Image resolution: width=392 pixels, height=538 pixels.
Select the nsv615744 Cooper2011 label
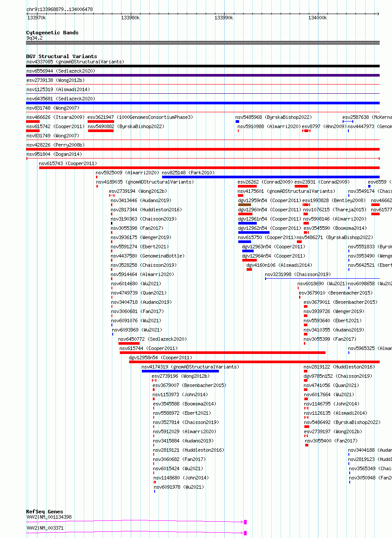click(149, 348)
